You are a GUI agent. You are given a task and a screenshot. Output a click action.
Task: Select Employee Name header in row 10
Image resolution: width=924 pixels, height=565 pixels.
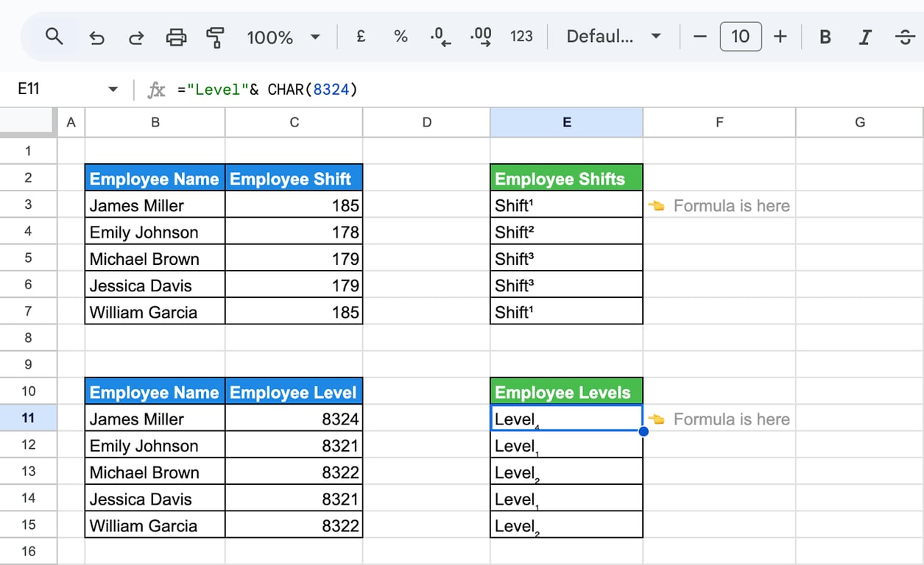[155, 391]
